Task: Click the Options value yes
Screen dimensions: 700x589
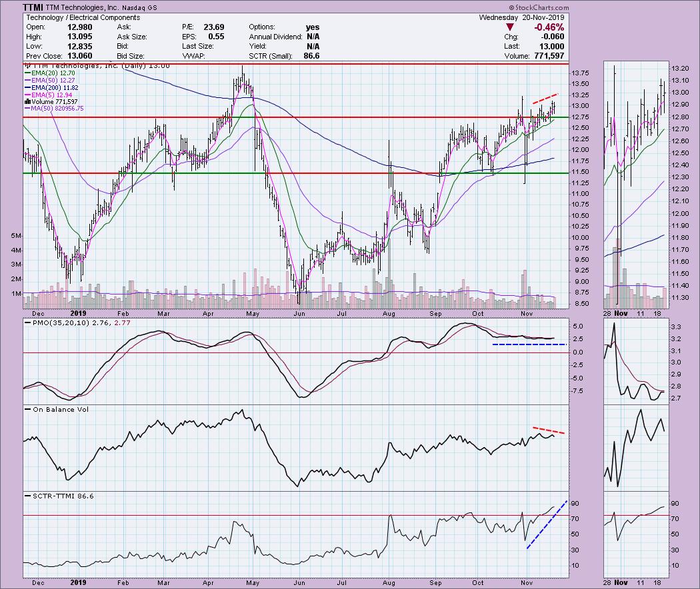Action: point(313,27)
